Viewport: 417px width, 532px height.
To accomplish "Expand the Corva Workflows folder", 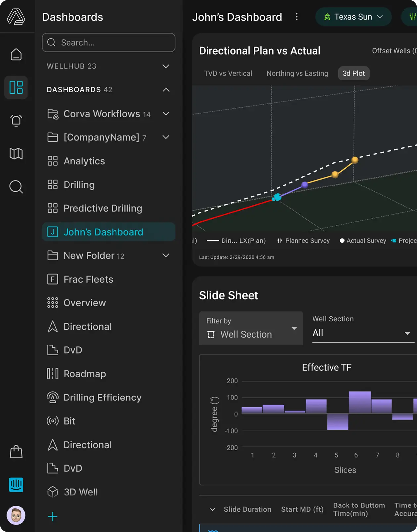I will [166, 114].
